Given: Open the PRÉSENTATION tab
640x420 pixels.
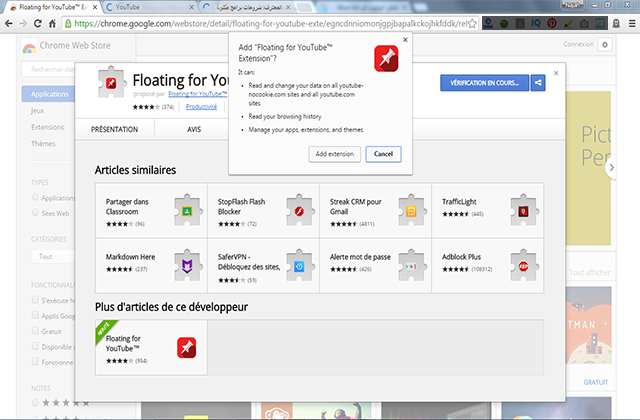Looking at the screenshot, I should [114, 129].
